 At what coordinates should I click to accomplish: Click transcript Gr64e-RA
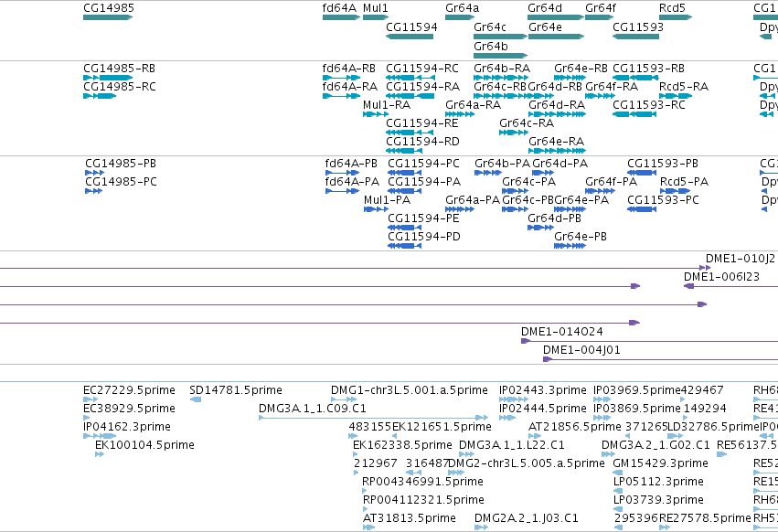pyautogui.click(x=557, y=151)
